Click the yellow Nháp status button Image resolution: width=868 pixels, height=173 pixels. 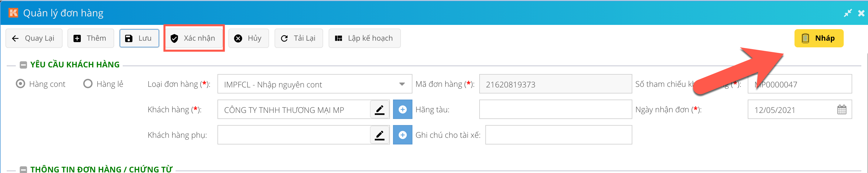(818, 38)
